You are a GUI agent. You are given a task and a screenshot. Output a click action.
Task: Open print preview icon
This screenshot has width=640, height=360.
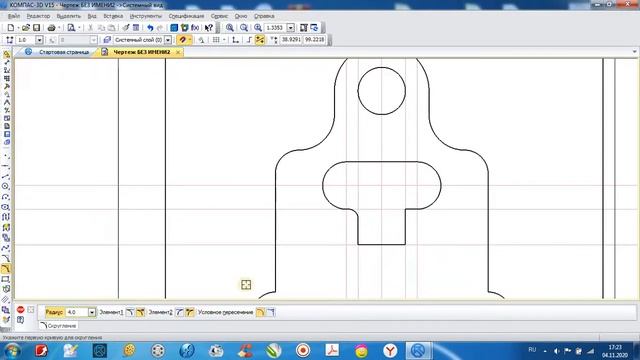(71, 28)
